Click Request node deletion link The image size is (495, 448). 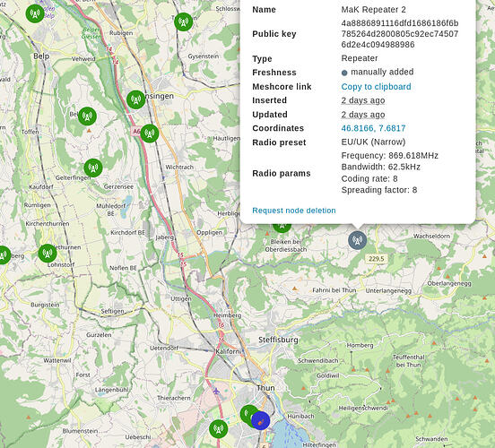point(294,211)
